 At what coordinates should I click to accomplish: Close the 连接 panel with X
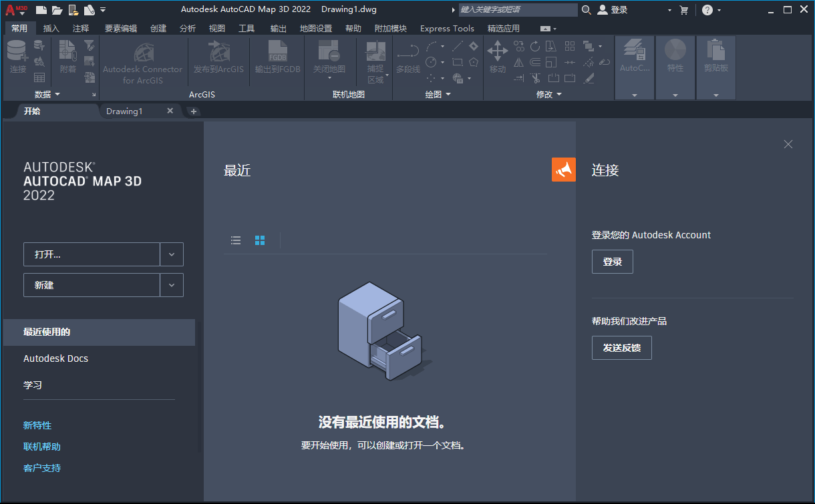(x=788, y=144)
